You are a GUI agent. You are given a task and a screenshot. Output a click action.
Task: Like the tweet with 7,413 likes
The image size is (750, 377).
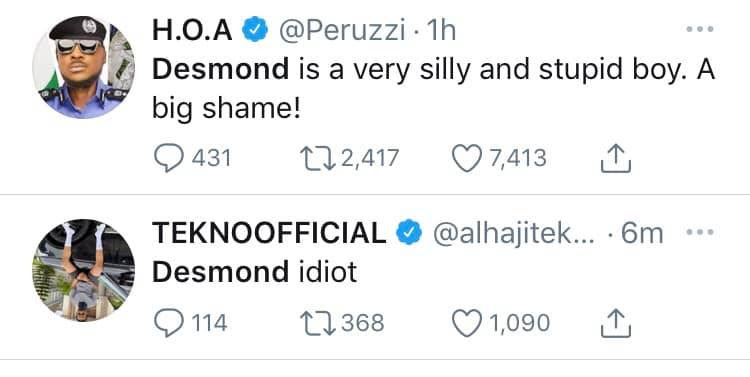pyautogui.click(x=466, y=158)
